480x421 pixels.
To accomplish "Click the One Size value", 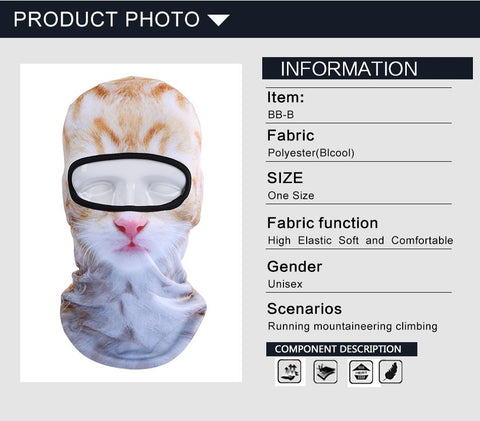I will pyautogui.click(x=291, y=195).
